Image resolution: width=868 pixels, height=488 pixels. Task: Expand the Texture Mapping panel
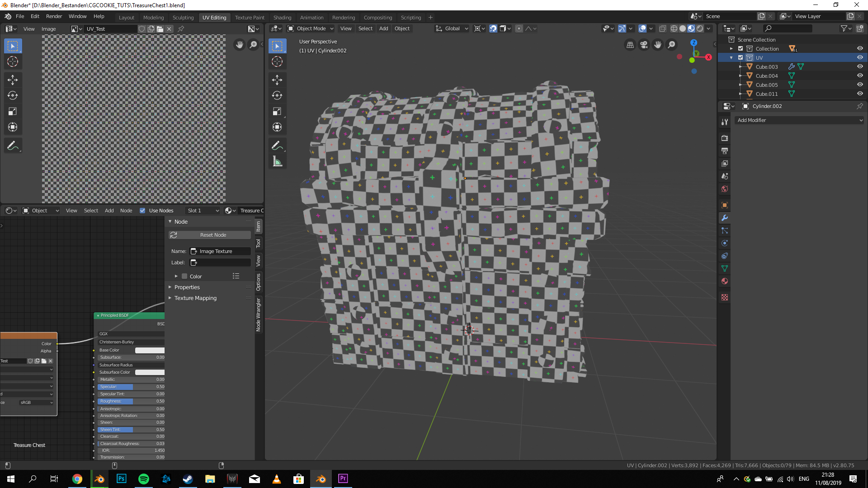point(195,298)
